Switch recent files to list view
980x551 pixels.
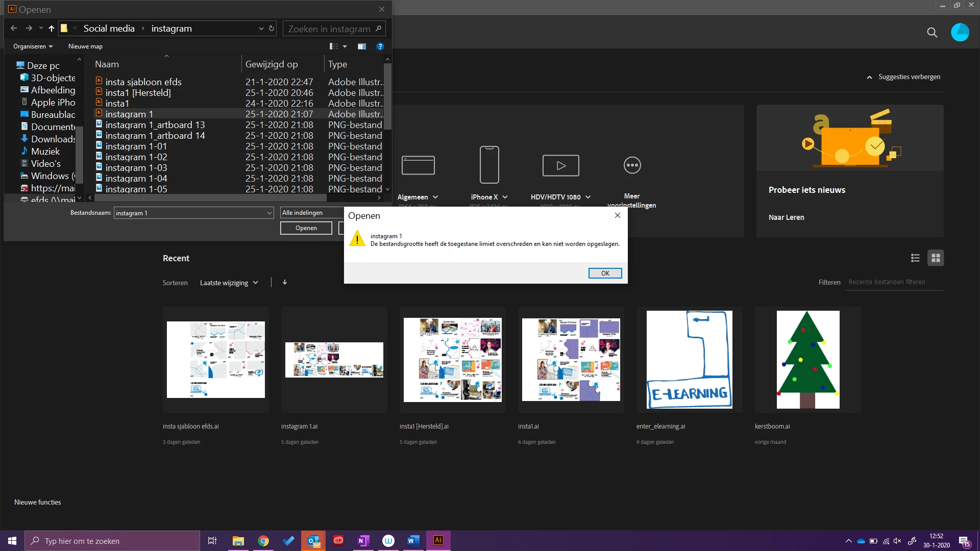915,258
